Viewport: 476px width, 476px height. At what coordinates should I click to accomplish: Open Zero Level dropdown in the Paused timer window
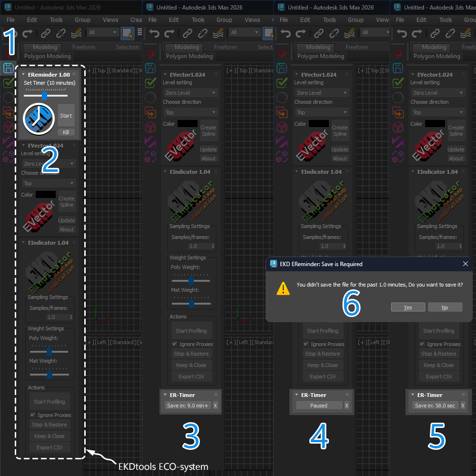tap(322, 93)
